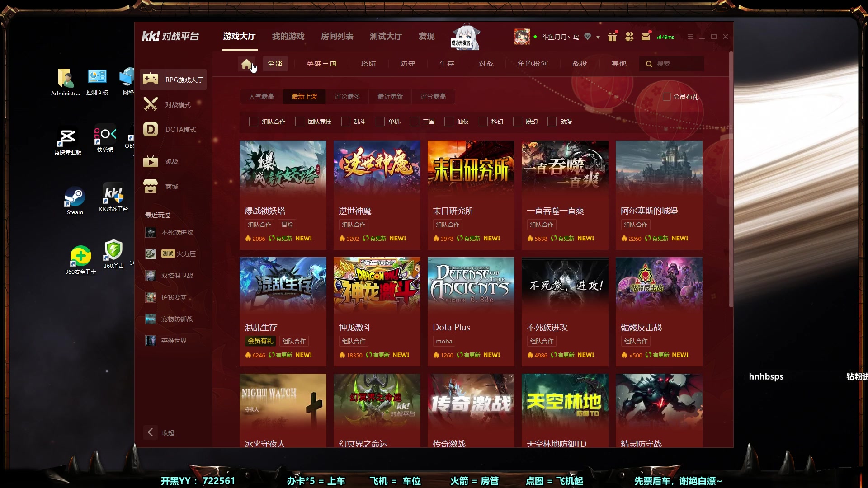The image size is (868, 488).
Task: Switch to 我的游戏 tab
Action: coord(288,36)
